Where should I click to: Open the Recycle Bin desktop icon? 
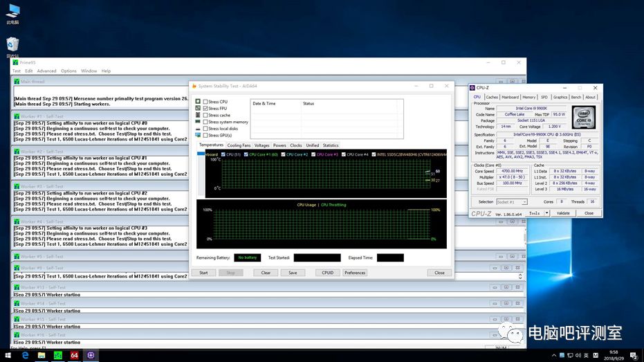tap(12, 46)
